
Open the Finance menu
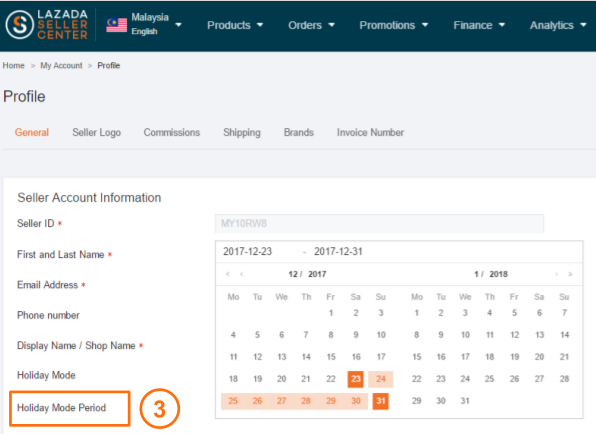479,25
